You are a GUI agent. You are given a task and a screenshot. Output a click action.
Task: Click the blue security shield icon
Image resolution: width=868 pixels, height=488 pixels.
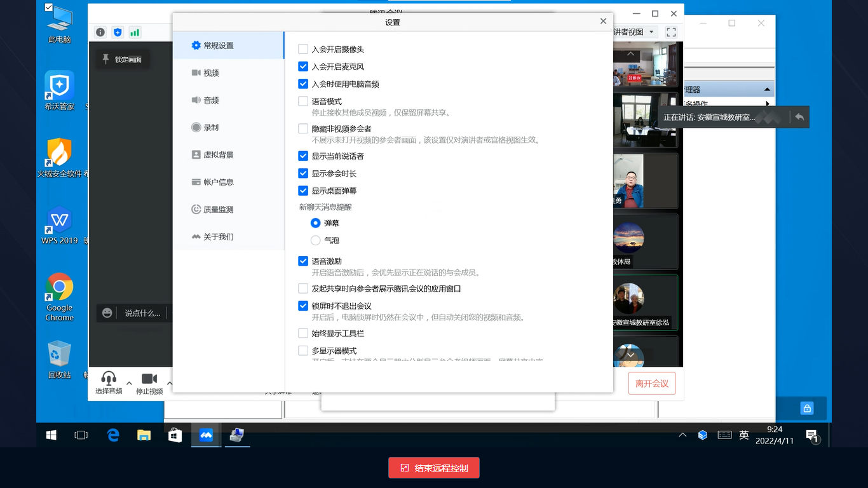[118, 32]
